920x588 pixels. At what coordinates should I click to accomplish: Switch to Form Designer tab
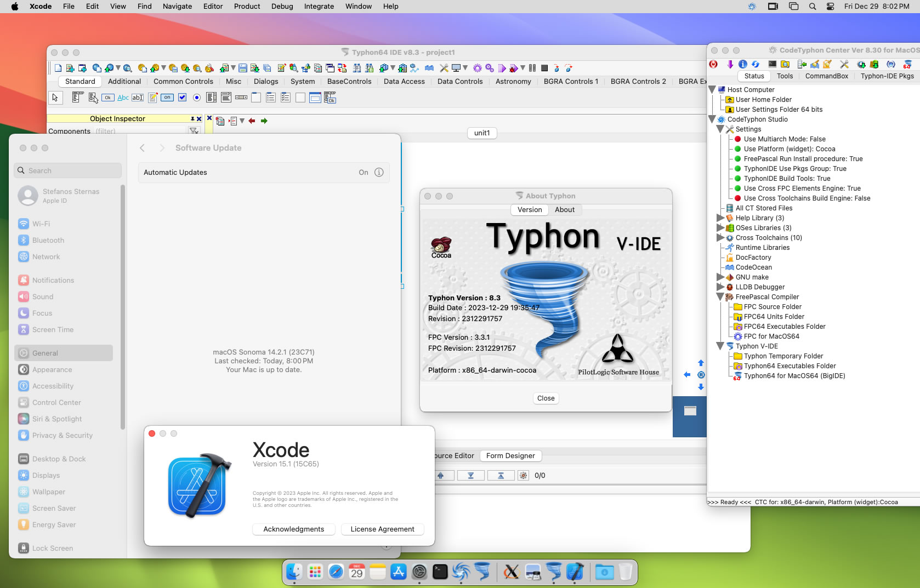510,455
